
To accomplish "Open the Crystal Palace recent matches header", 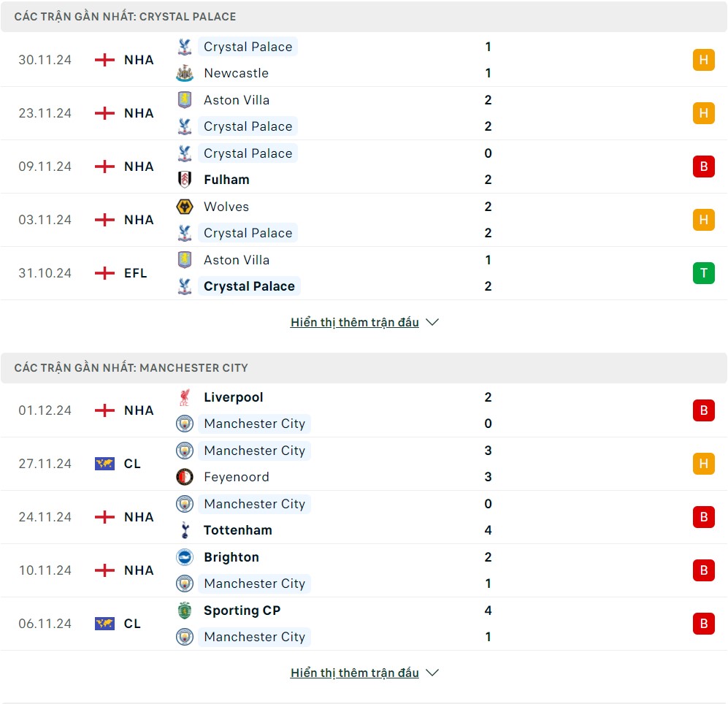I will click(x=125, y=17).
